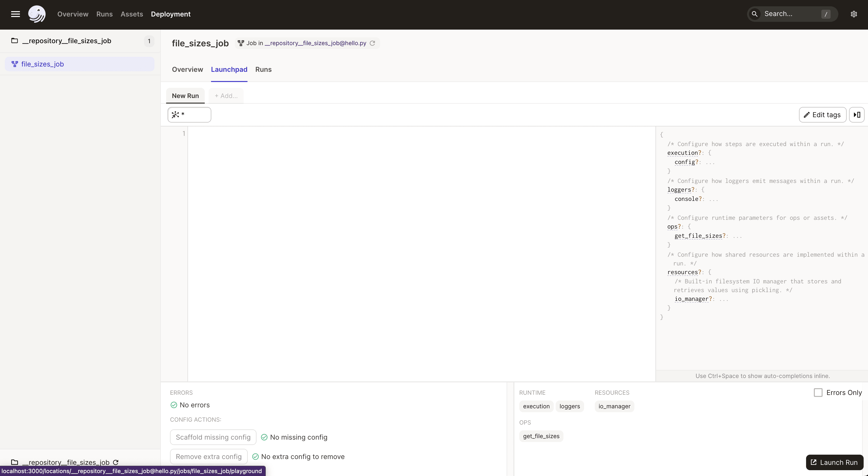Expand the __repository__file_sizes_job tree item
This screenshot has width=868, height=476.
pyautogui.click(x=67, y=41)
